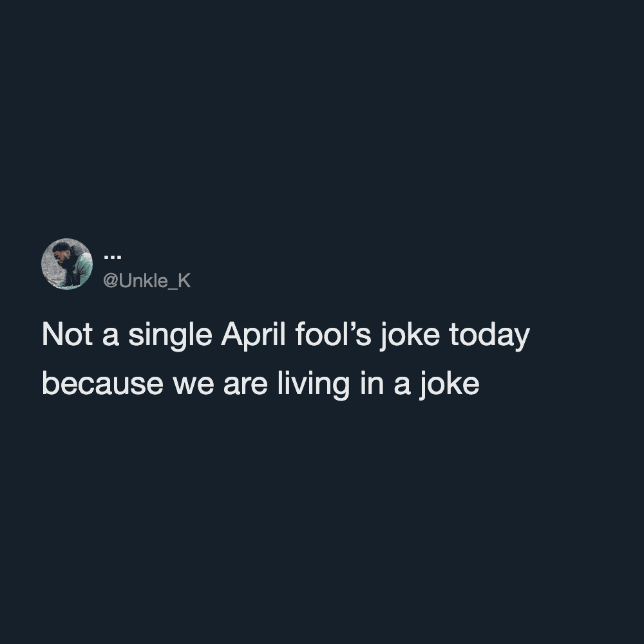Screen dimensions: 644x644
Task: Click the "@" symbol in the username
Action: click(109, 281)
